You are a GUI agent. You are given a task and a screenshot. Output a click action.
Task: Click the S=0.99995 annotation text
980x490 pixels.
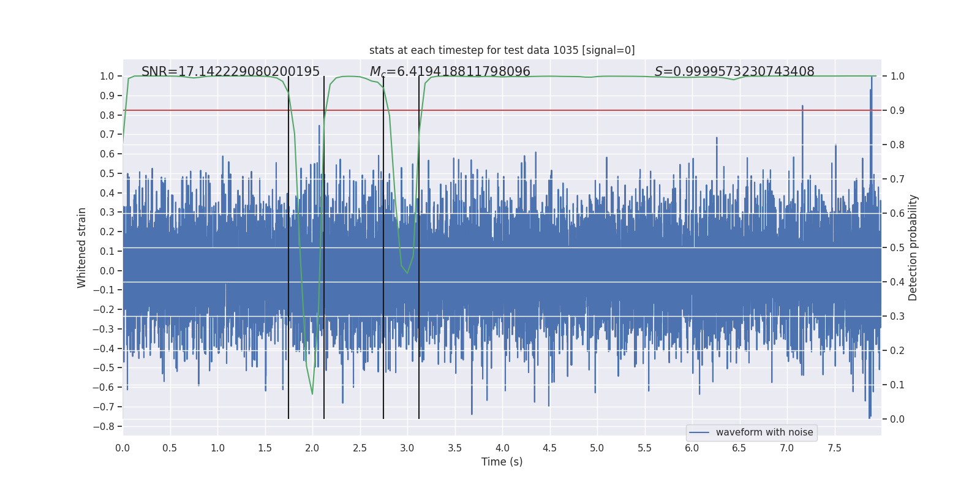[734, 72]
